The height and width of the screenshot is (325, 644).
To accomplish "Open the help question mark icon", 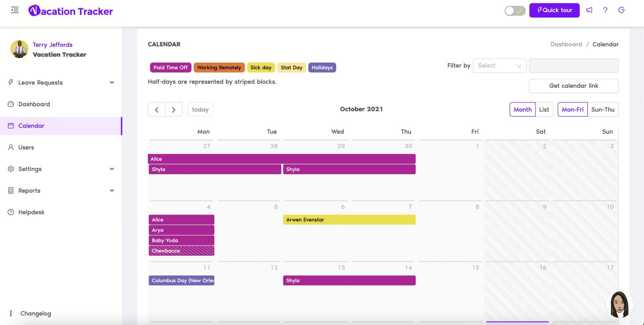I will [605, 10].
